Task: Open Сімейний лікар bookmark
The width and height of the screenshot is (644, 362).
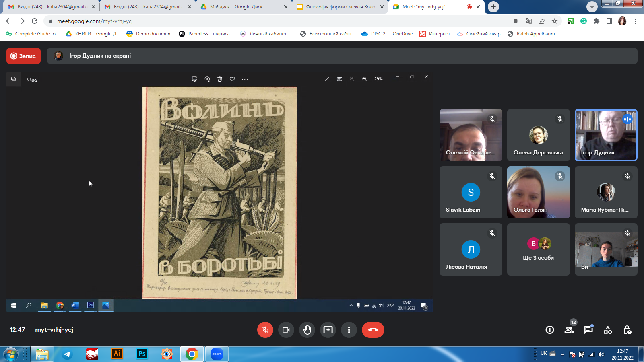Action: pyautogui.click(x=479, y=34)
